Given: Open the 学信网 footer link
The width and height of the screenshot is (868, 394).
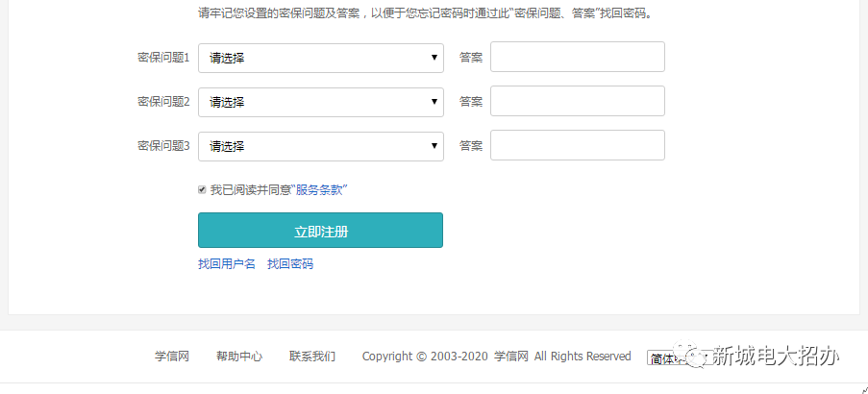Looking at the screenshot, I should coord(172,357).
